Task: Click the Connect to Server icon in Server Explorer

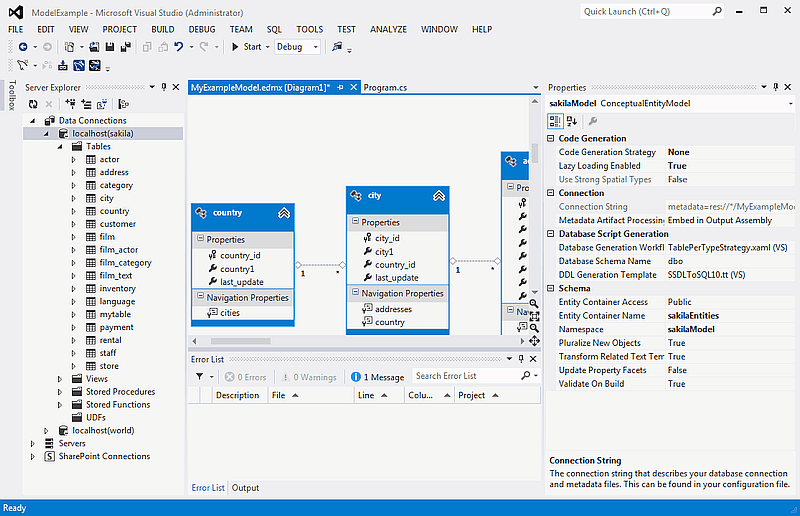Action: (86, 104)
